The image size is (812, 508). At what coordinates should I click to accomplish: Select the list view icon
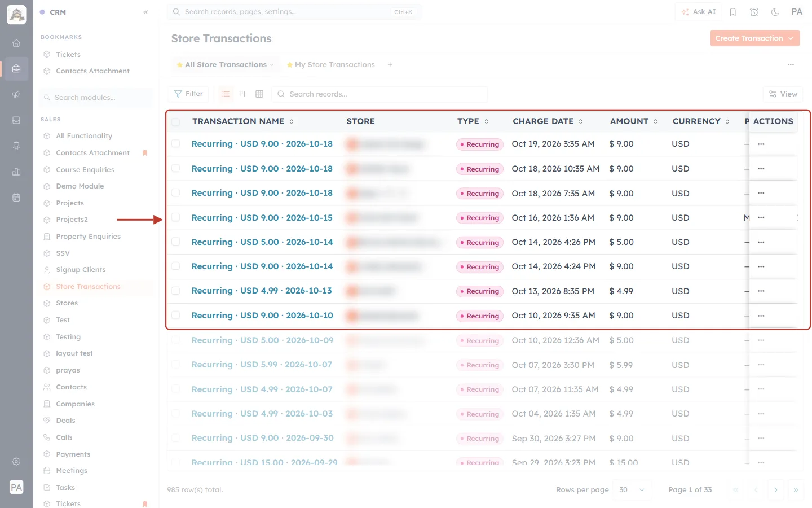(226, 94)
